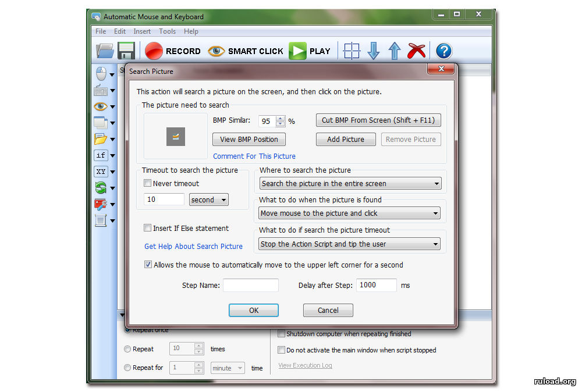
Task: Click the Step Name input field
Action: point(250,285)
